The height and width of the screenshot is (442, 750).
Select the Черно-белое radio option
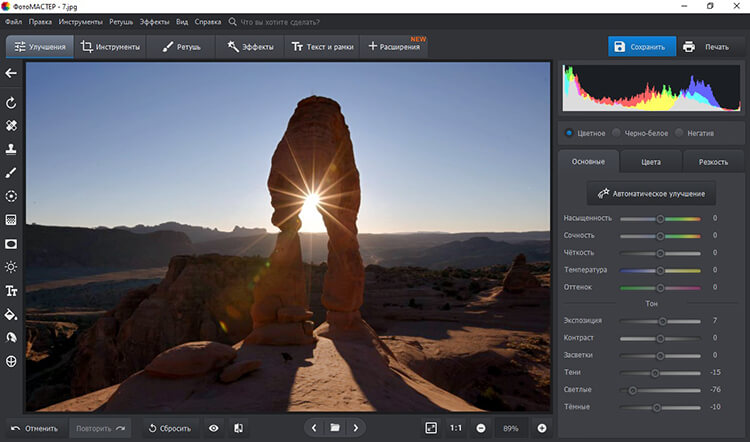click(x=616, y=132)
